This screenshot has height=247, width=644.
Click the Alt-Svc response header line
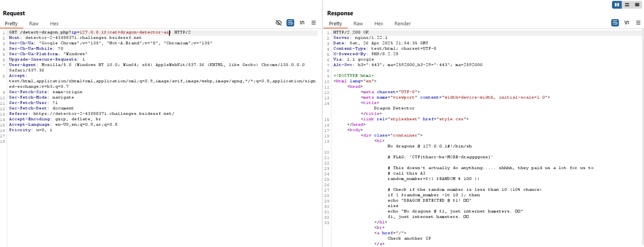[408, 65]
